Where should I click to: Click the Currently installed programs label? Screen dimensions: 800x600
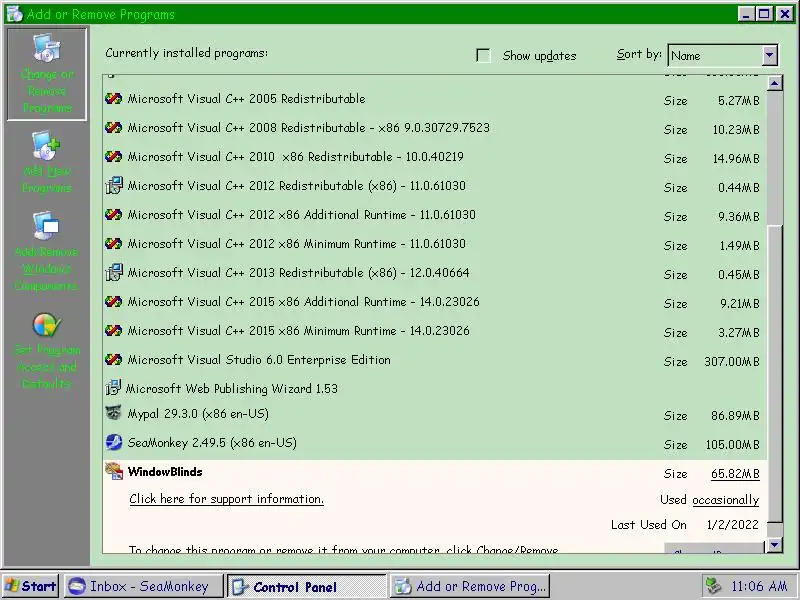click(186, 53)
